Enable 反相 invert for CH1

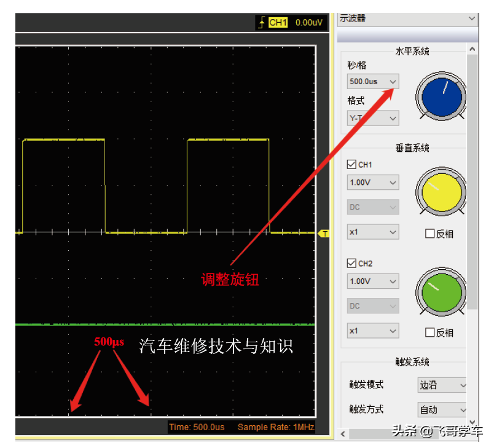click(430, 234)
